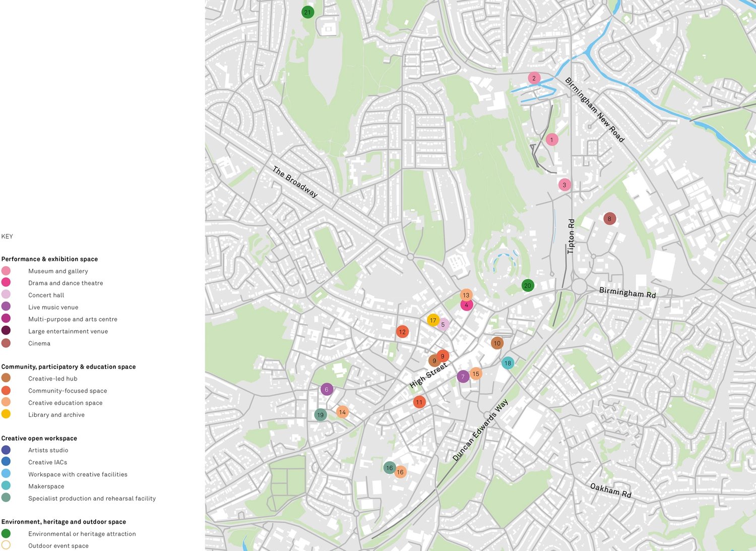Select the "Birmingham Rd" road label

pyautogui.click(x=627, y=292)
